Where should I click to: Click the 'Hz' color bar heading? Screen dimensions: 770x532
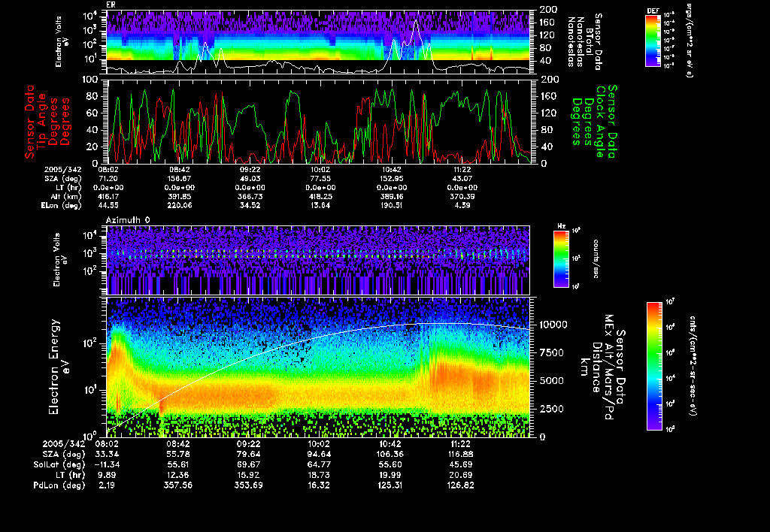tap(561, 226)
